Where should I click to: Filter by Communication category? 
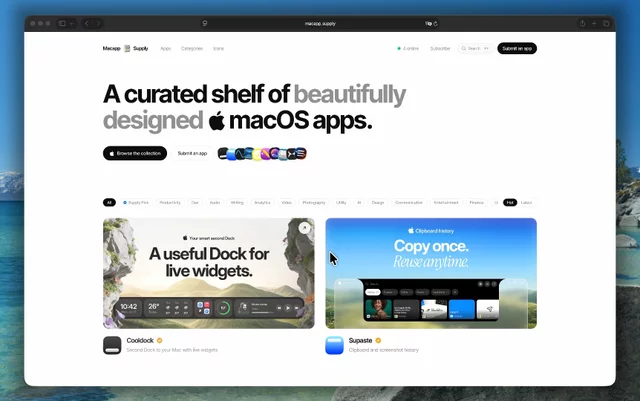(409, 203)
